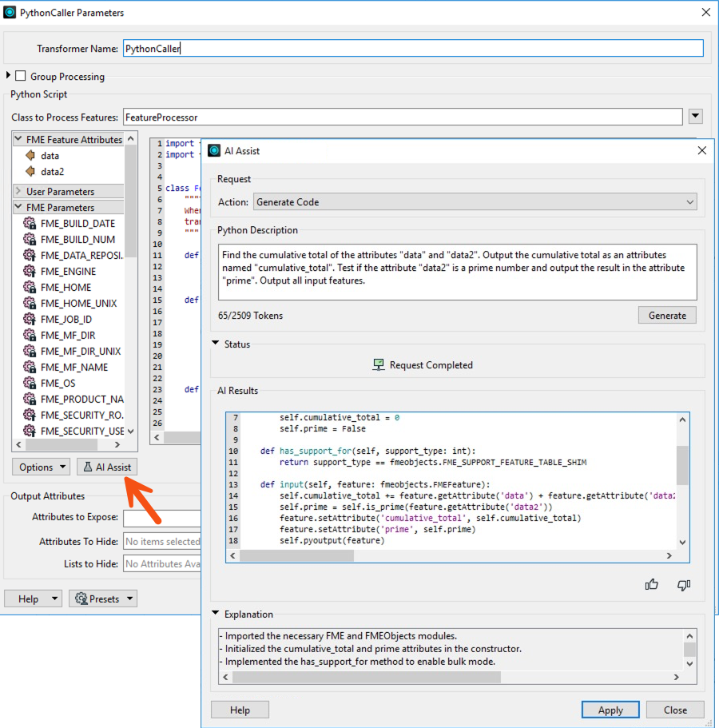This screenshot has height=728, width=719.
Task: Click the AI Assist flask icon
Action: (x=86, y=467)
